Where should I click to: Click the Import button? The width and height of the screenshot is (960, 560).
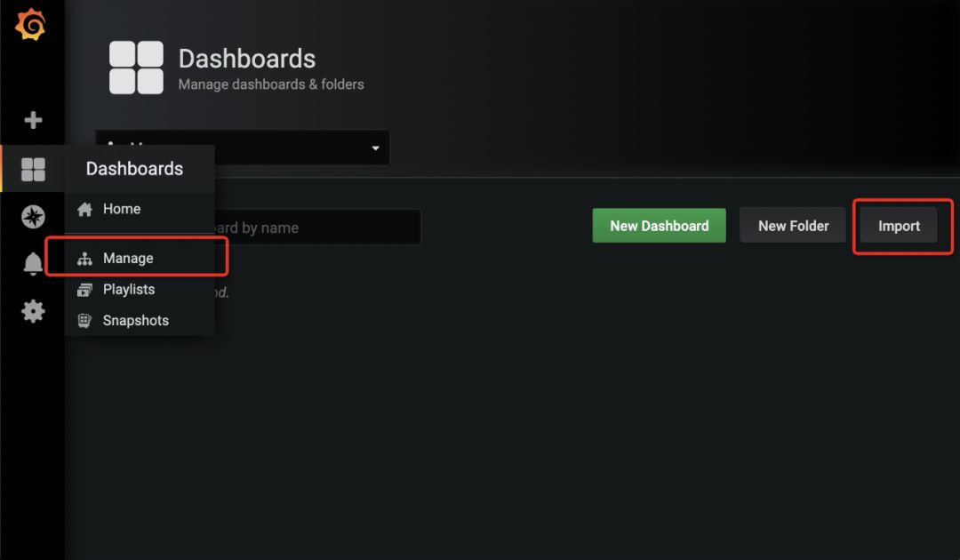click(x=899, y=226)
